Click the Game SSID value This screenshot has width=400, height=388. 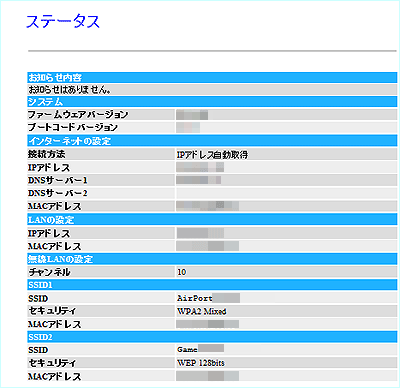[x=187, y=350]
